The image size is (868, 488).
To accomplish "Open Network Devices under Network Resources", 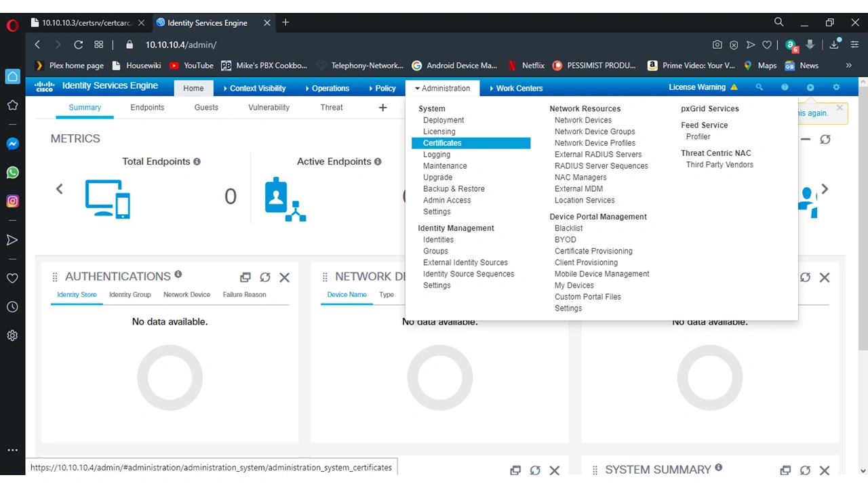I will (583, 120).
